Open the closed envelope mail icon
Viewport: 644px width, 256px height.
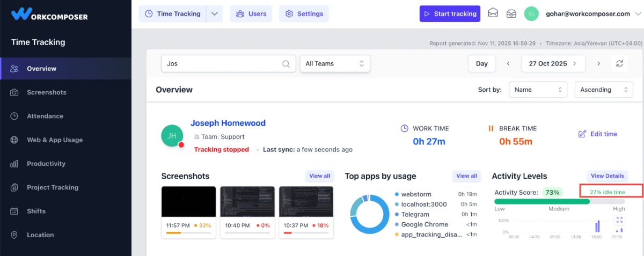[493, 14]
